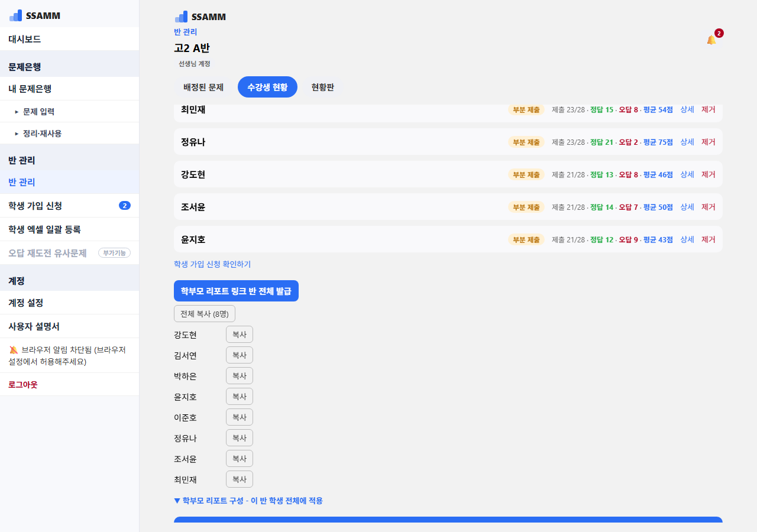Open the notification bell icon
This screenshot has width=757, height=532.
711,40
